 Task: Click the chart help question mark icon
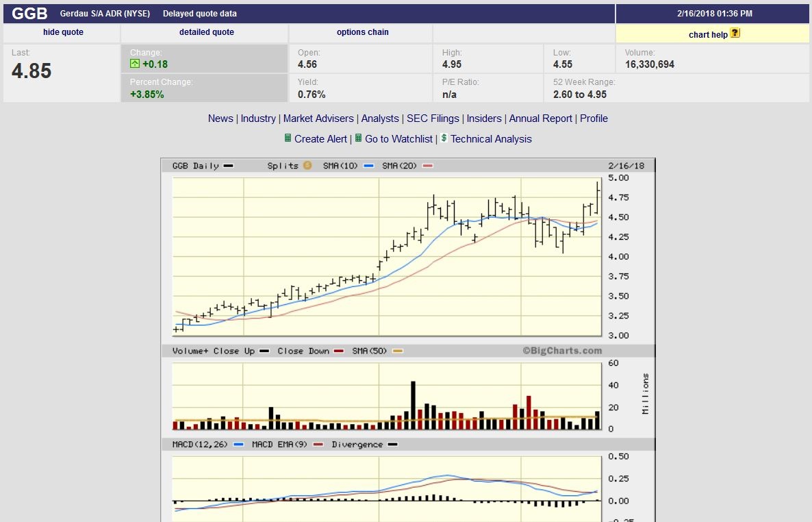pyautogui.click(x=735, y=33)
